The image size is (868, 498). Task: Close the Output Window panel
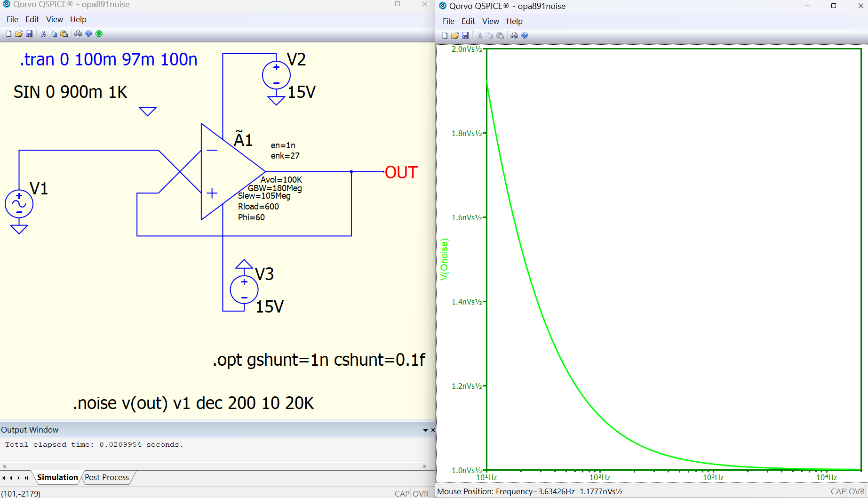(x=433, y=430)
